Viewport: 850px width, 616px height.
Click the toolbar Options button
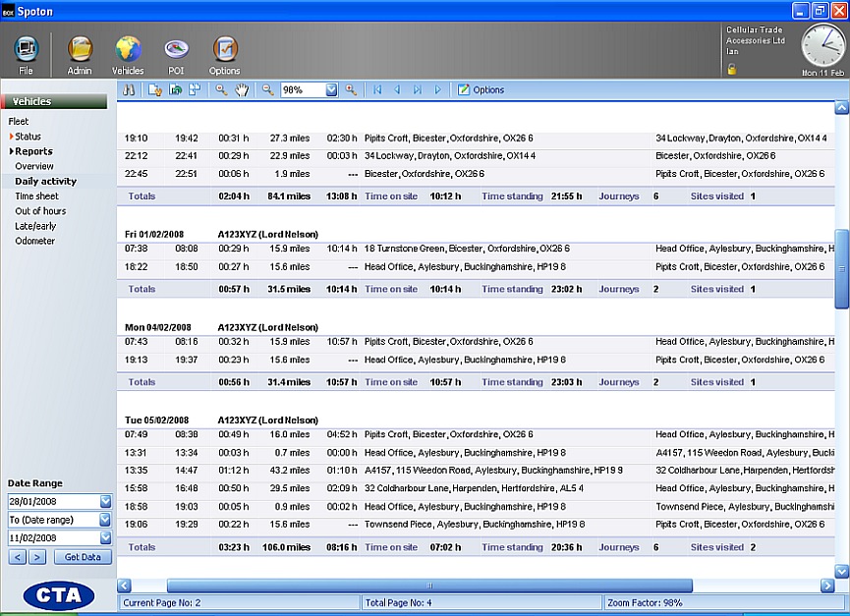coord(481,89)
